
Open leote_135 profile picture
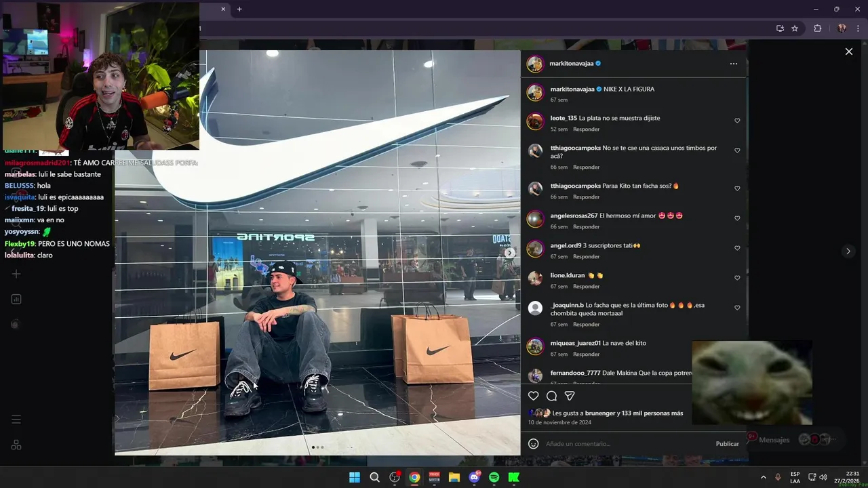(535, 121)
